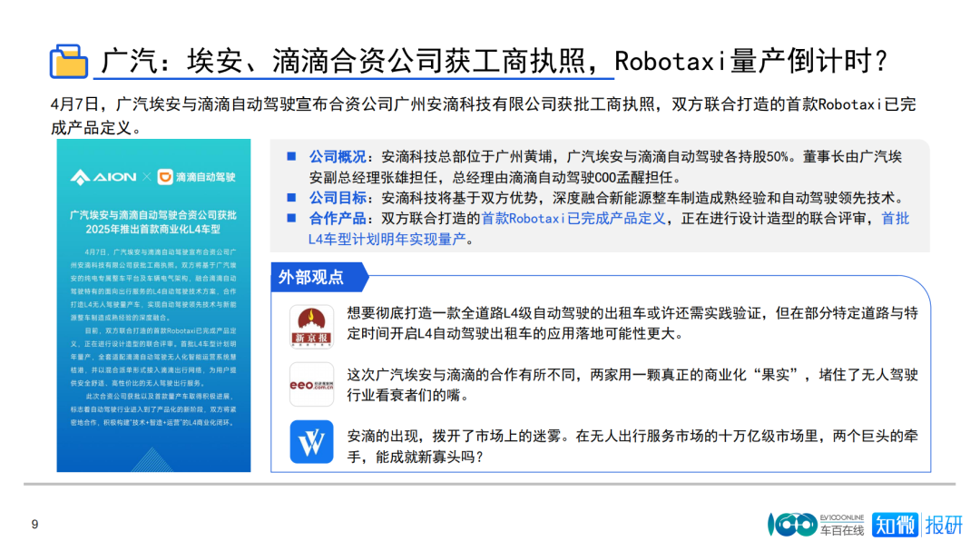Image resolution: width=980 pixels, height=551 pixels.
Task: Click the blue W logo icon
Action: coord(311,442)
